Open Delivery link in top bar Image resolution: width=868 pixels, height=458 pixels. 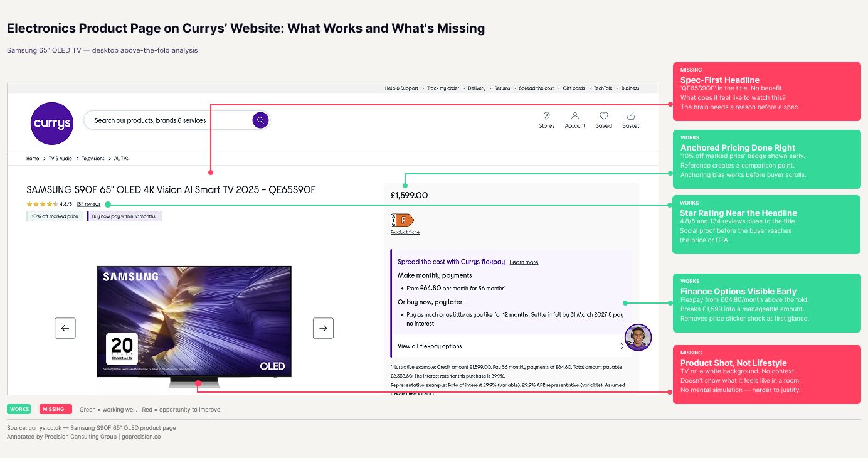477,88
